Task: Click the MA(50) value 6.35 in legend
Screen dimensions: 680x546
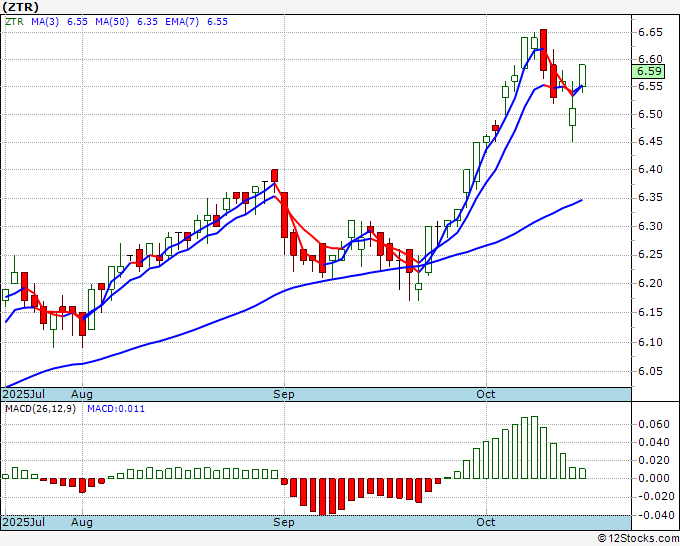Action: (147, 22)
